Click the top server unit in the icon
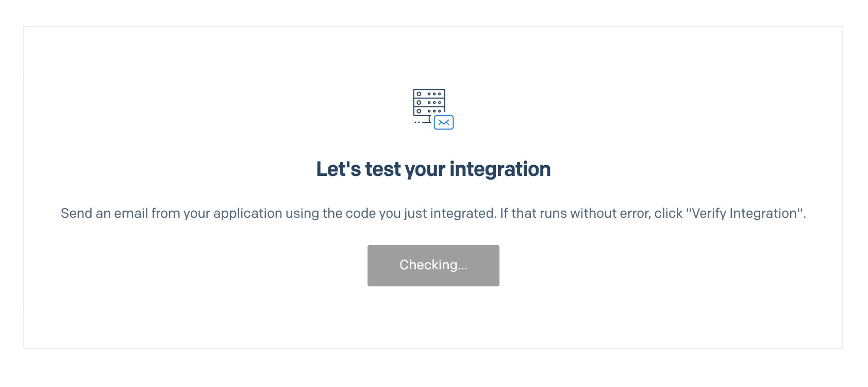Viewport: 868px width, 387px height. point(429,94)
